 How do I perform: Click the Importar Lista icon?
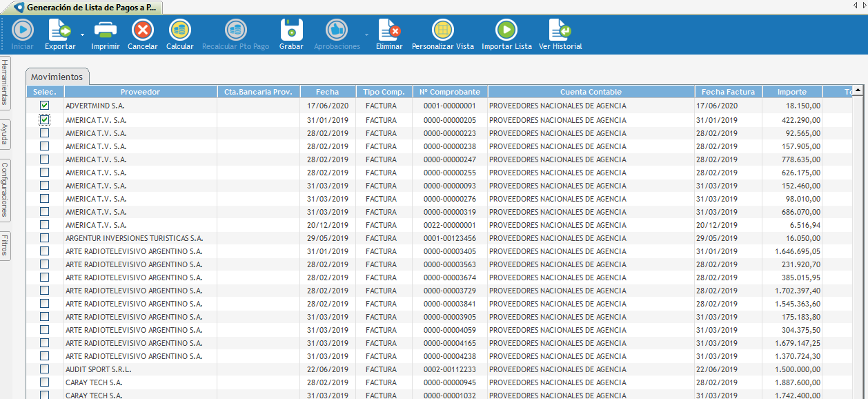pyautogui.click(x=506, y=30)
